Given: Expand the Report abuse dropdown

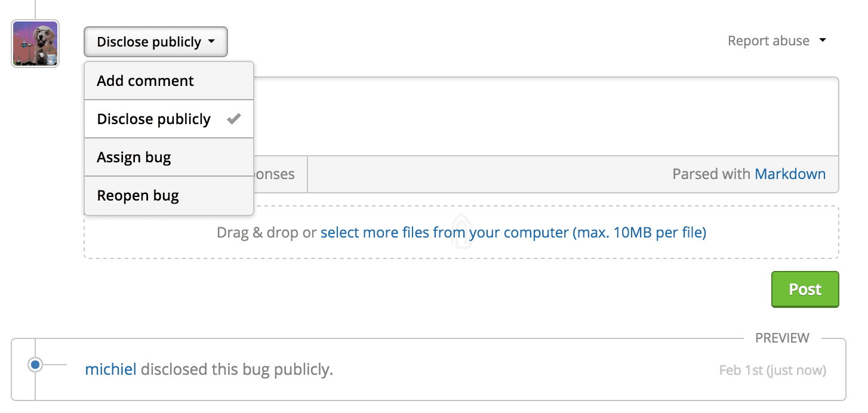Looking at the screenshot, I should (x=768, y=41).
